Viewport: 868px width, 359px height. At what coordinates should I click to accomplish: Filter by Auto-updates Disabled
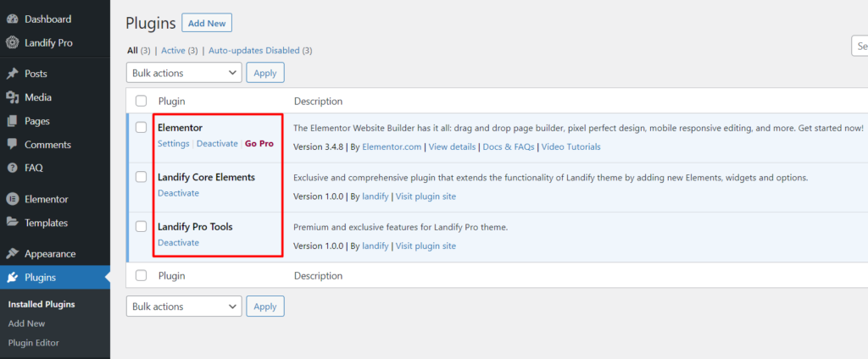254,51
